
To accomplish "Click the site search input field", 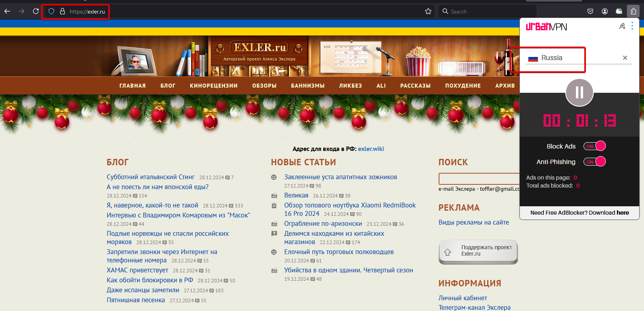I will [479, 178].
